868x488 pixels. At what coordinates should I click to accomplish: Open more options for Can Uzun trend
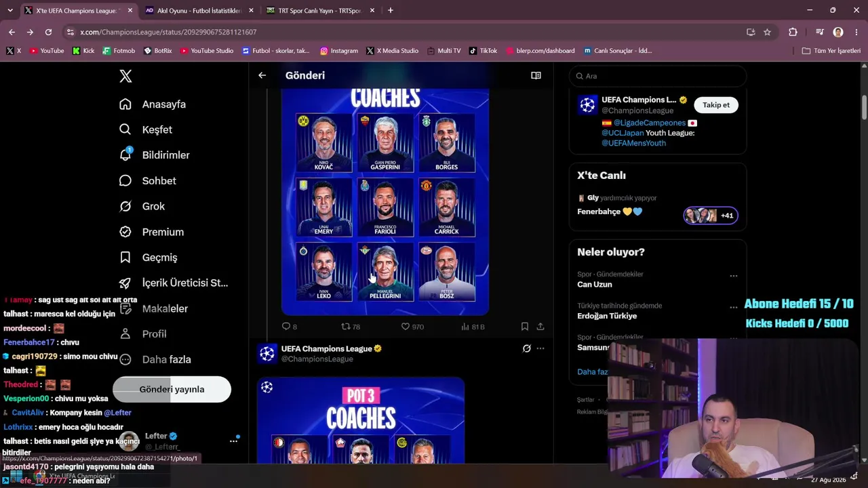coord(733,276)
